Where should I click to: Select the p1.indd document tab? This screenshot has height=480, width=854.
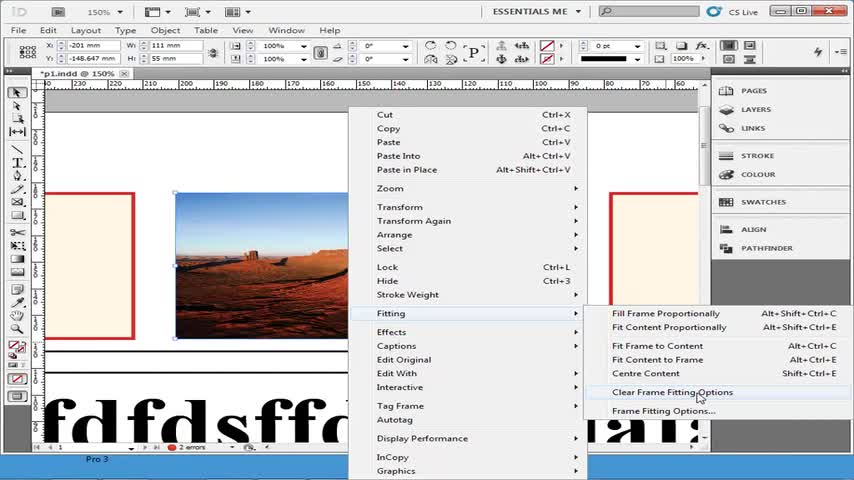coord(77,74)
